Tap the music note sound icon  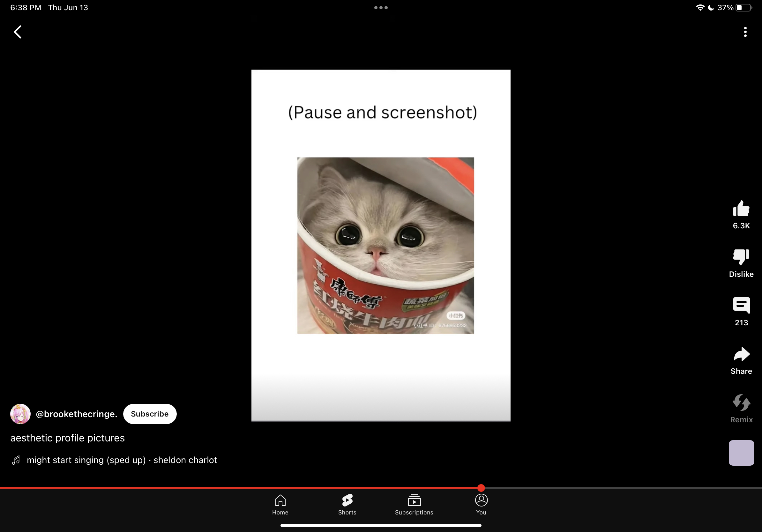pos(16,460)
